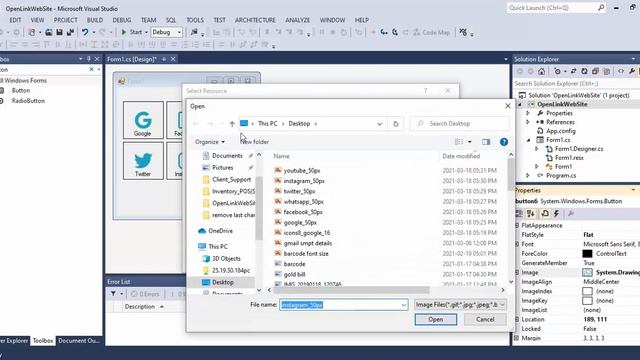Click the Save disk icon in toolbar
The width and height of the screenshot is (640, 360).
point(60,32)
